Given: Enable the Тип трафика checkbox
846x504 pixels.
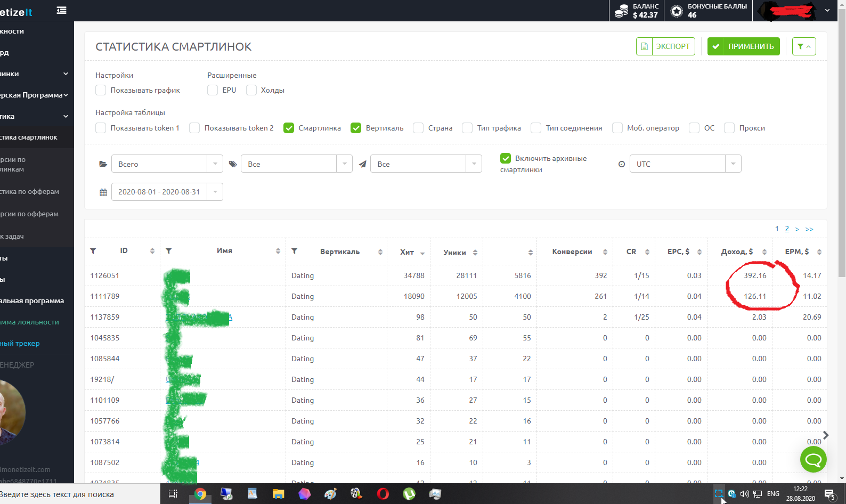Looking at the screenshot, I should [x=467, y=128].
